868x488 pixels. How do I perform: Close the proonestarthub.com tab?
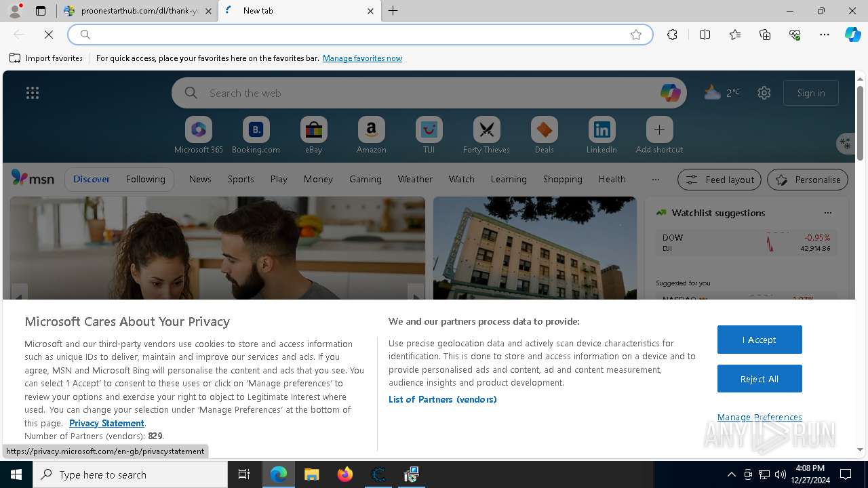point(208,11)
